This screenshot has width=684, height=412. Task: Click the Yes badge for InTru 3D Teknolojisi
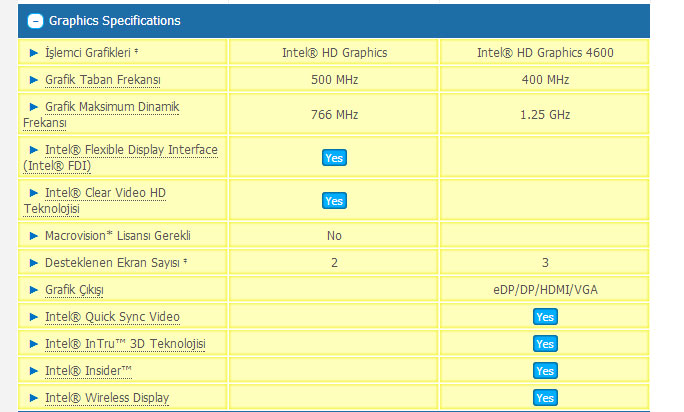pyautogui.click(x=545, y=344)
